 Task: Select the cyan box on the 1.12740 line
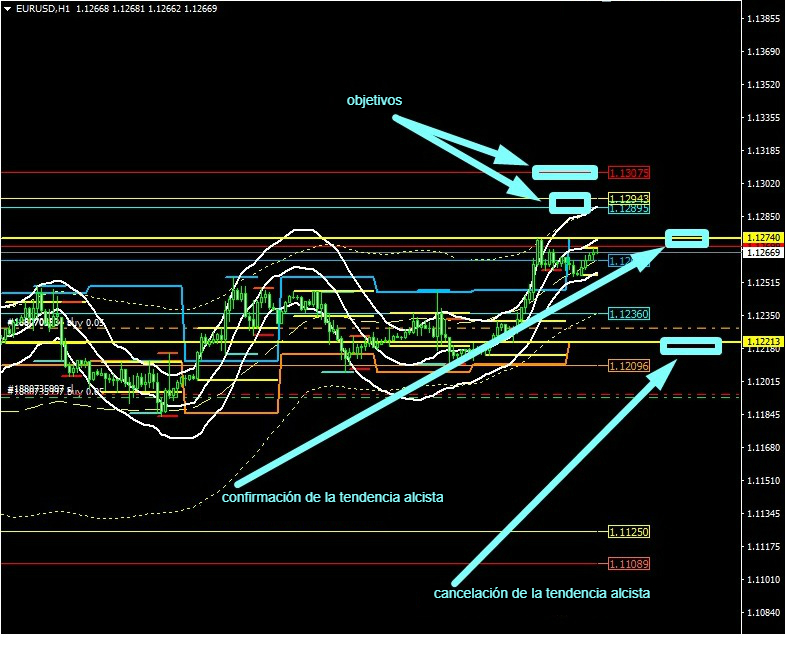(x=687, y=238)
